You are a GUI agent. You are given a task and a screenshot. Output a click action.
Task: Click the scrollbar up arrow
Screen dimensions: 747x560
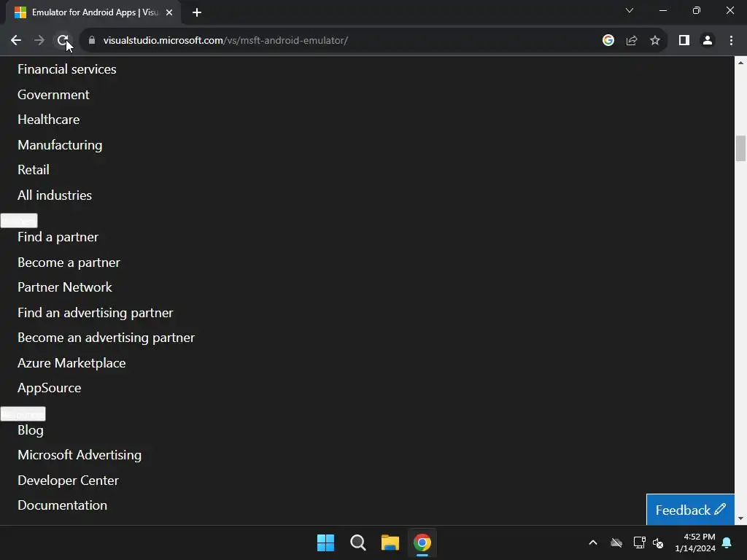pos(740,63)
